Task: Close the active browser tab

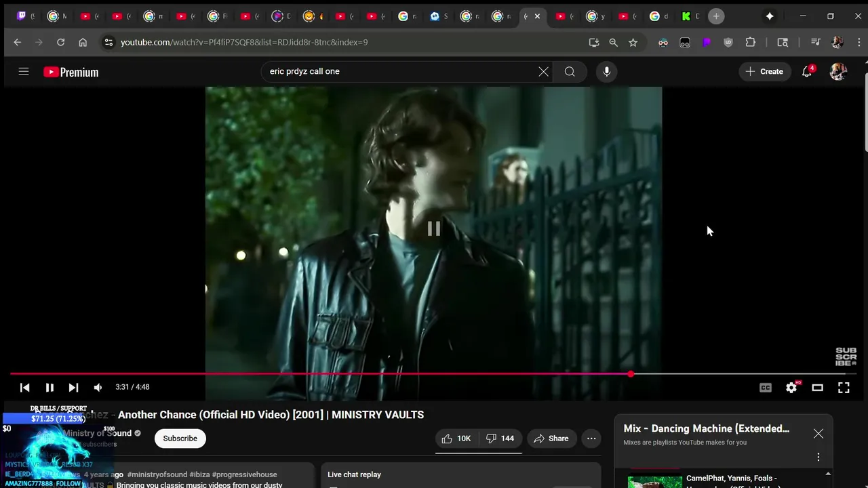Action: tap(537, 16)
